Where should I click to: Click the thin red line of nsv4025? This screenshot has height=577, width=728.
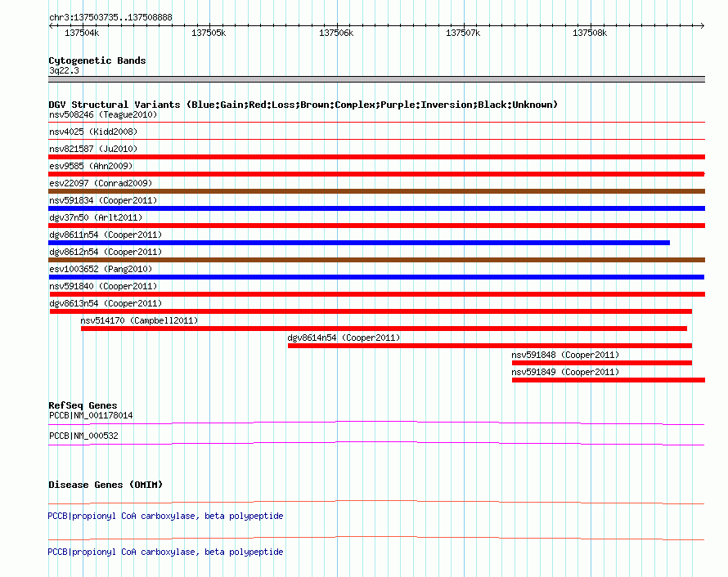pyautogui.click(x=376, y=139)
